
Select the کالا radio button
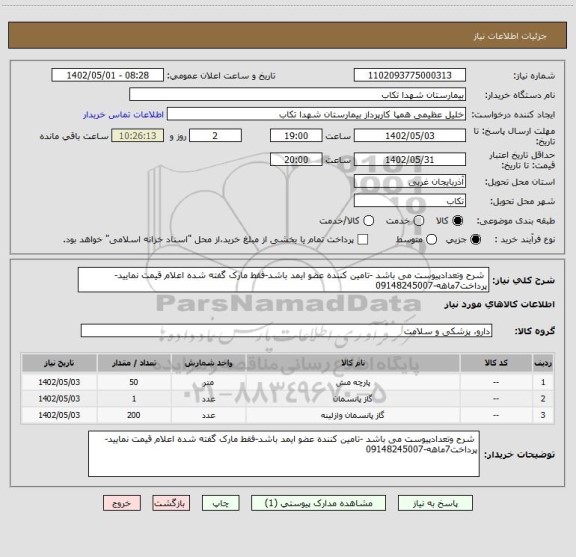click(458, 221)
